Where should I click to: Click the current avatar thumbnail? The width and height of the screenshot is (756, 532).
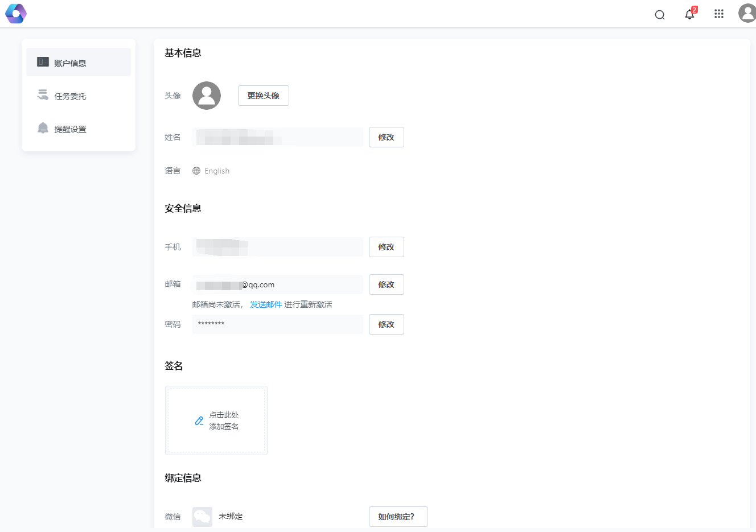click(x=206, y=96)
